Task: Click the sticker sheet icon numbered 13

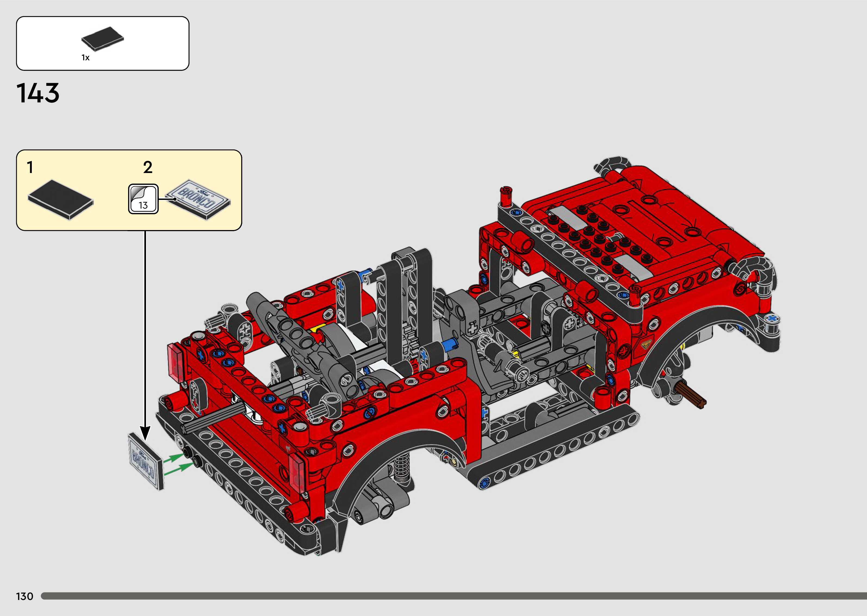Action: tap(143, 199)
